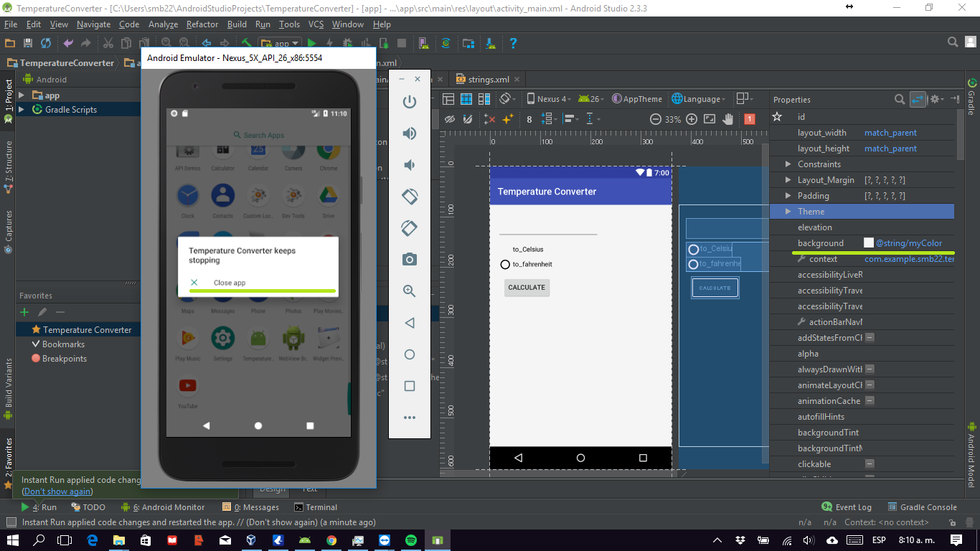Open emulator extended controls (three dots)

410,418
